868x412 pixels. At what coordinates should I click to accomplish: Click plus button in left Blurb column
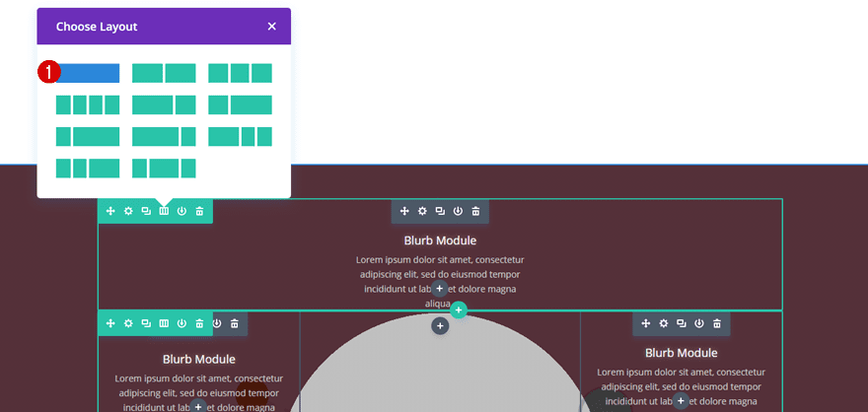click(198, 407)
